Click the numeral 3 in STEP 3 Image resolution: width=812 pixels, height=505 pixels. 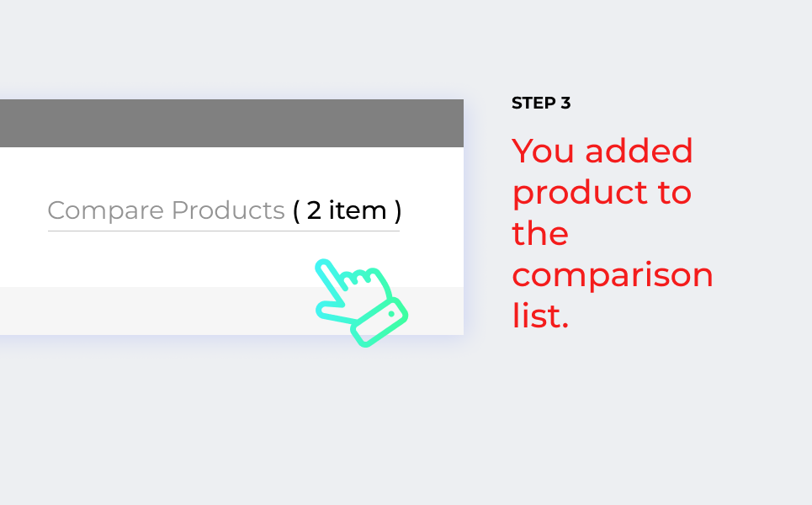565,103
